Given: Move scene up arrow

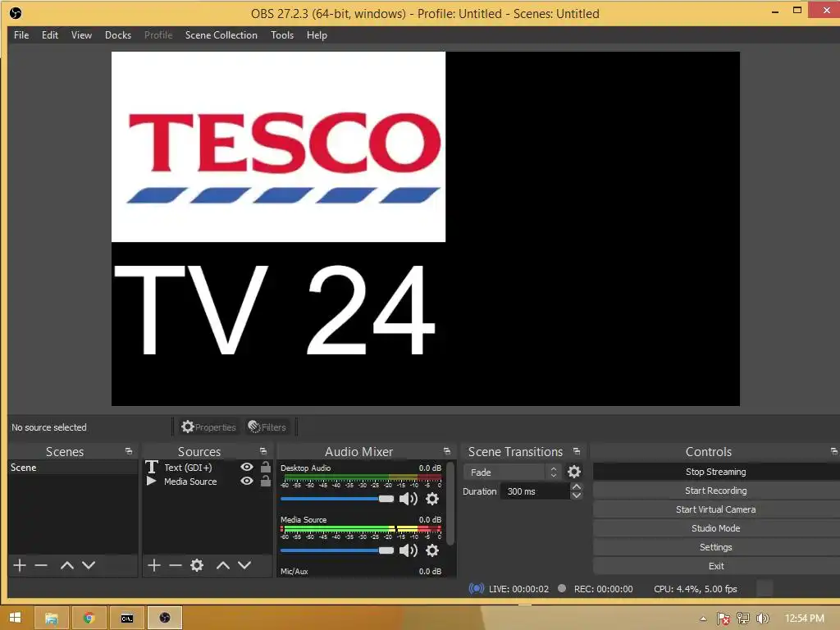Looking at the screenshot, I should 67,565.
